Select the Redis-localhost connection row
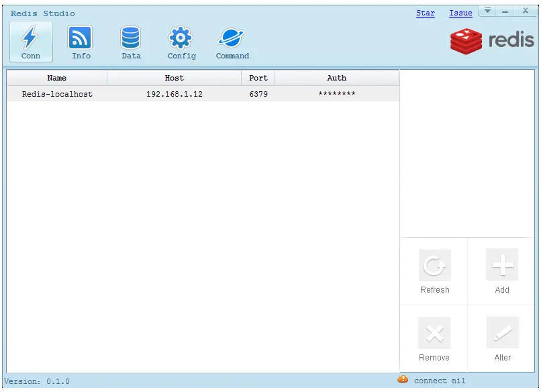The width and height of the screenshot is (541, 392). [203, 94]
